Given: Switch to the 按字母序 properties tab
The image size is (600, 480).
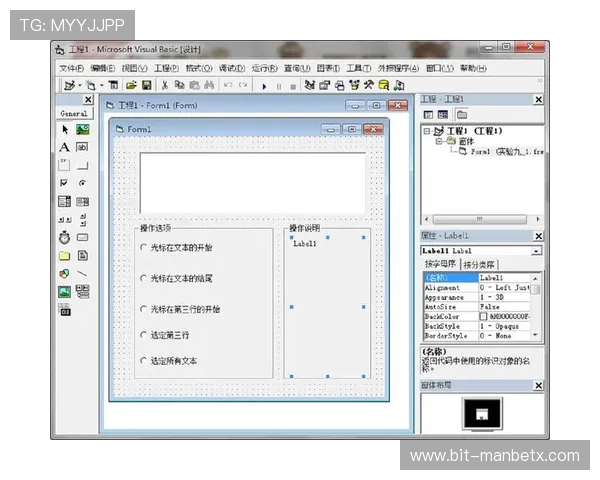Looking at the screenshot, I should pyautogui.click(x=440, y=264).
